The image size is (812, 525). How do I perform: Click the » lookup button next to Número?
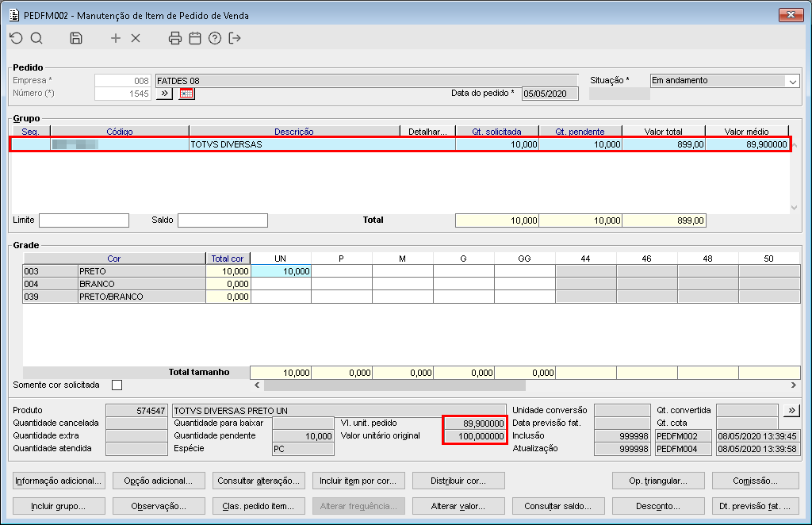165,94
